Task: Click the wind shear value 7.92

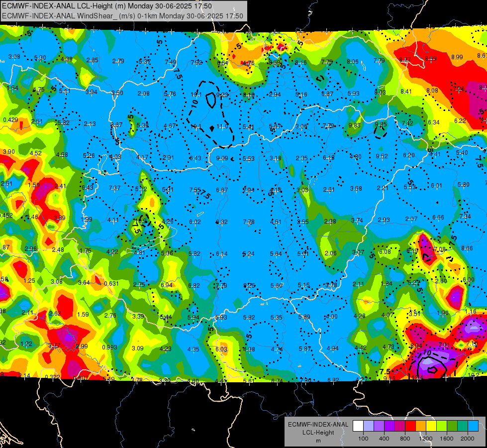Action: [196, 63]
